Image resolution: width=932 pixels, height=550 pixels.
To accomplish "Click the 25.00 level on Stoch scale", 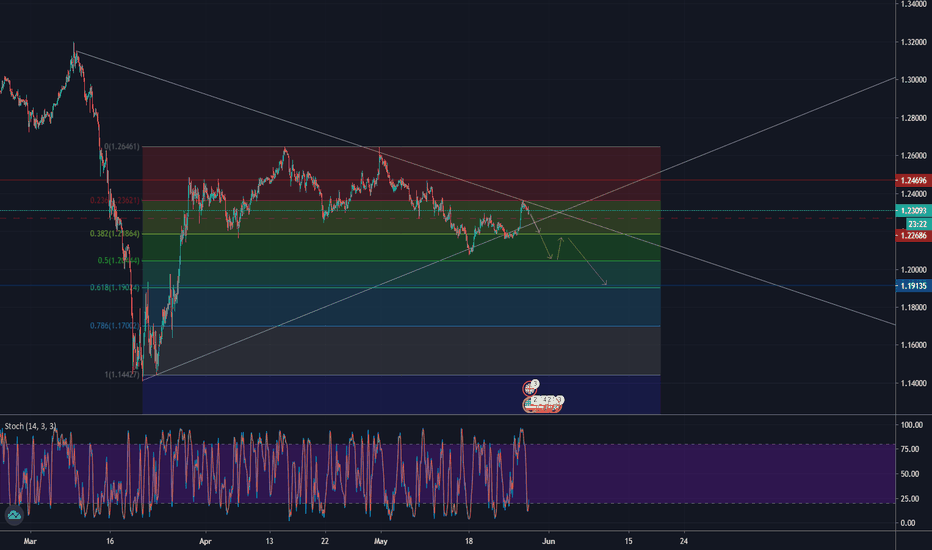I will point(911,499).
